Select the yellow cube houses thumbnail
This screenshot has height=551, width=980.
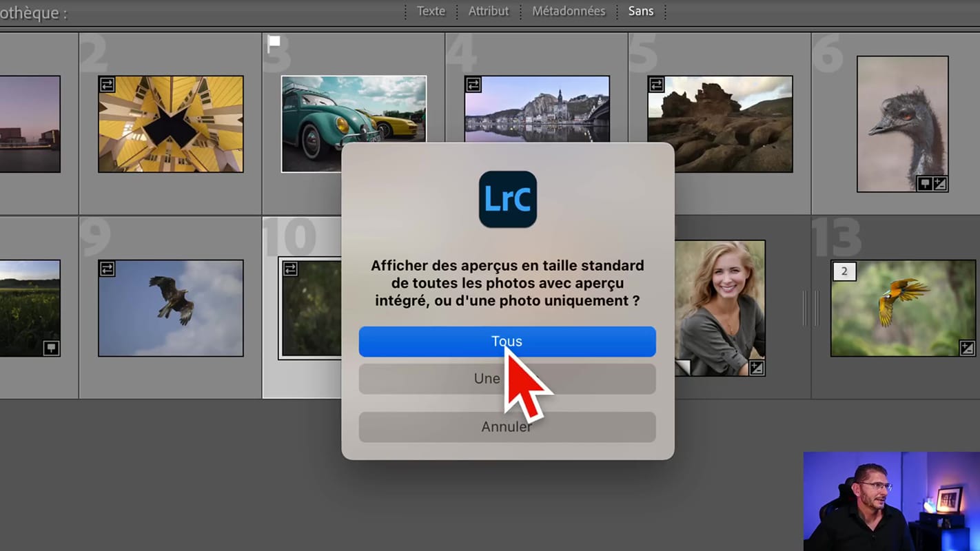[171, 124]
